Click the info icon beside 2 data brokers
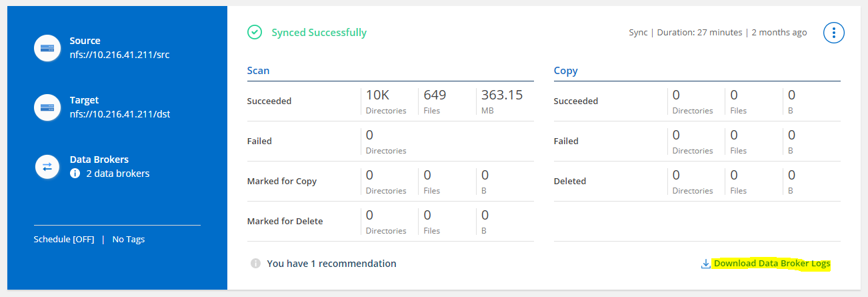Viewport: 868px width, 297px height. [x=75, y=174]
